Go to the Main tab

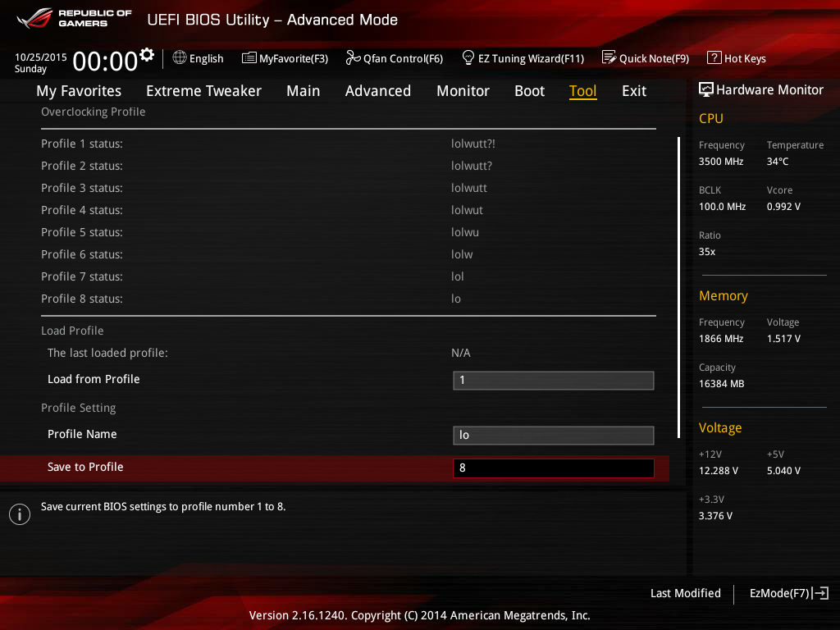[304, 91]
